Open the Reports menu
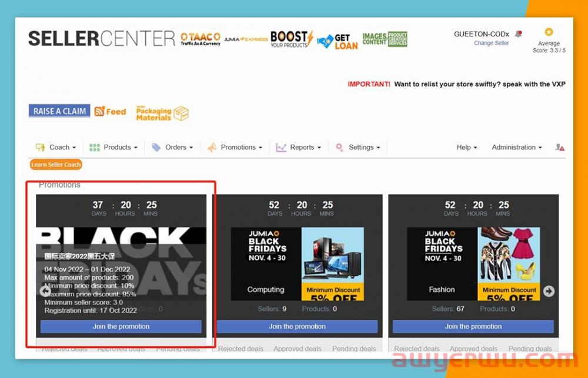Screen dimensions: 588x378 pos(298,148)
